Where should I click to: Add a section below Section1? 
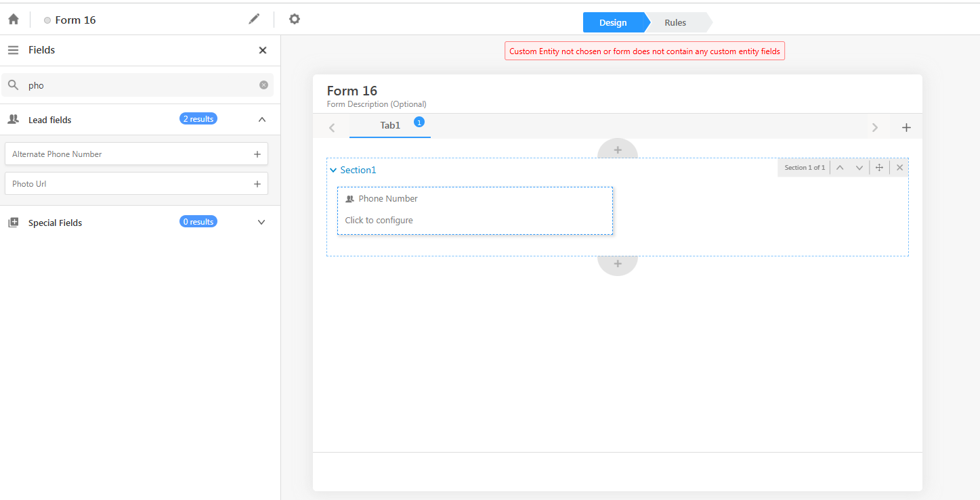click(x=617, y=264)
